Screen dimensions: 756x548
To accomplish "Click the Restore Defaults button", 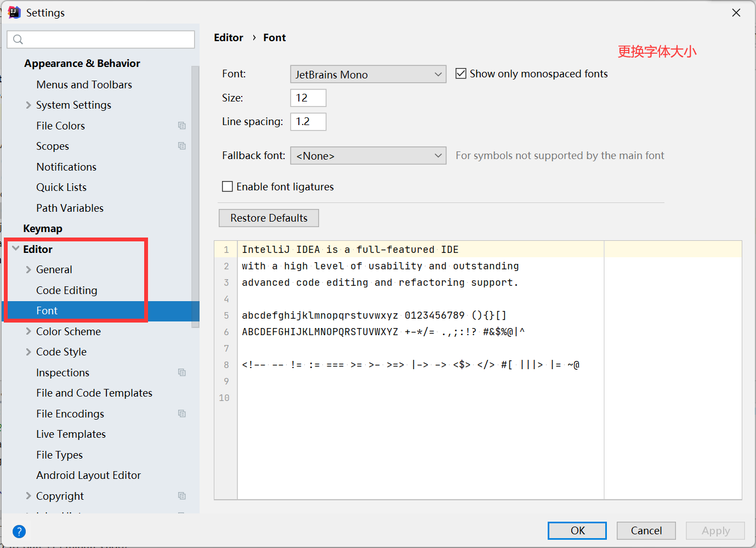I will [x=269, y=218].
